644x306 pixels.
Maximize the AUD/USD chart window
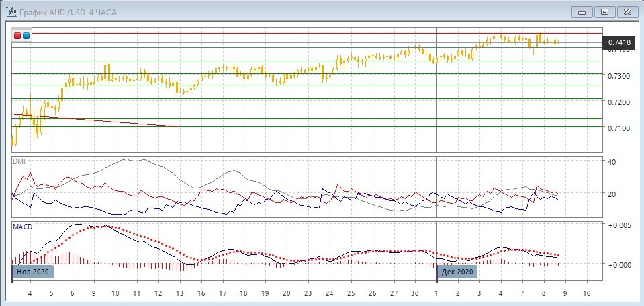click(604, 11)
